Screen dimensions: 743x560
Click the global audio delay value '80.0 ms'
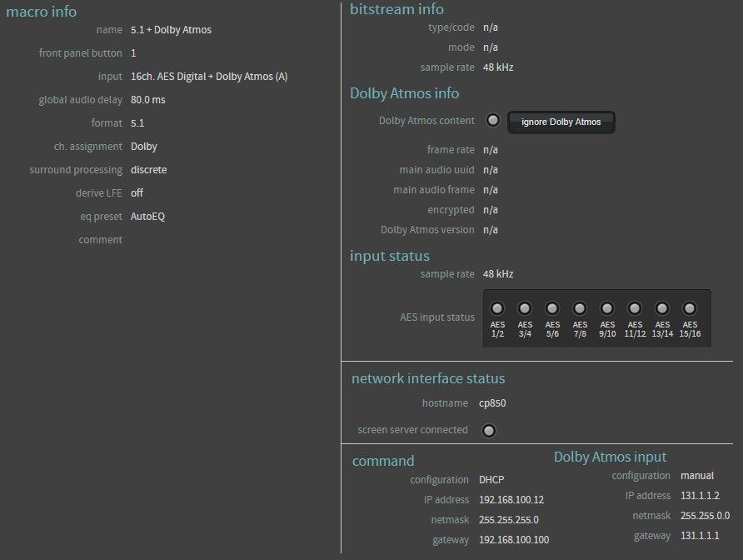(x=147, y=99)
